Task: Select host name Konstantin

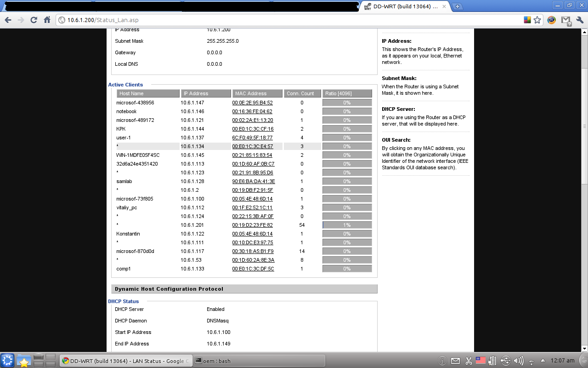Action: (128, 234)
